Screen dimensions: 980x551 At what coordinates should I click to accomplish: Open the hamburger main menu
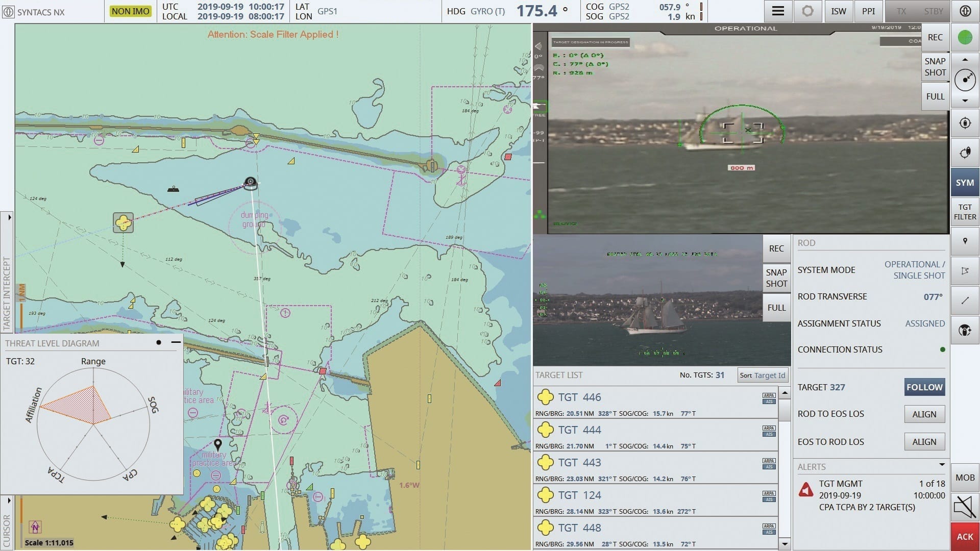pyautogui.click(x=778, y=11)
